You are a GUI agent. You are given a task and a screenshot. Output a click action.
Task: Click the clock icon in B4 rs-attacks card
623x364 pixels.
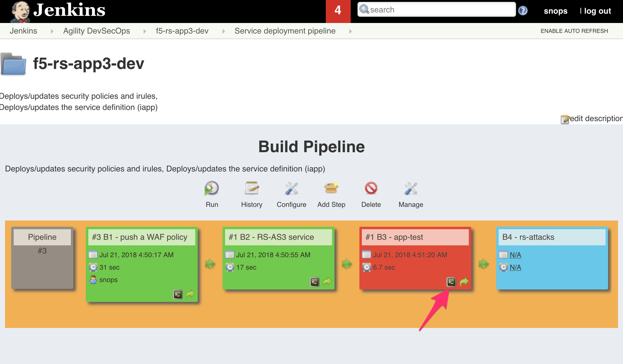[503, 267]
